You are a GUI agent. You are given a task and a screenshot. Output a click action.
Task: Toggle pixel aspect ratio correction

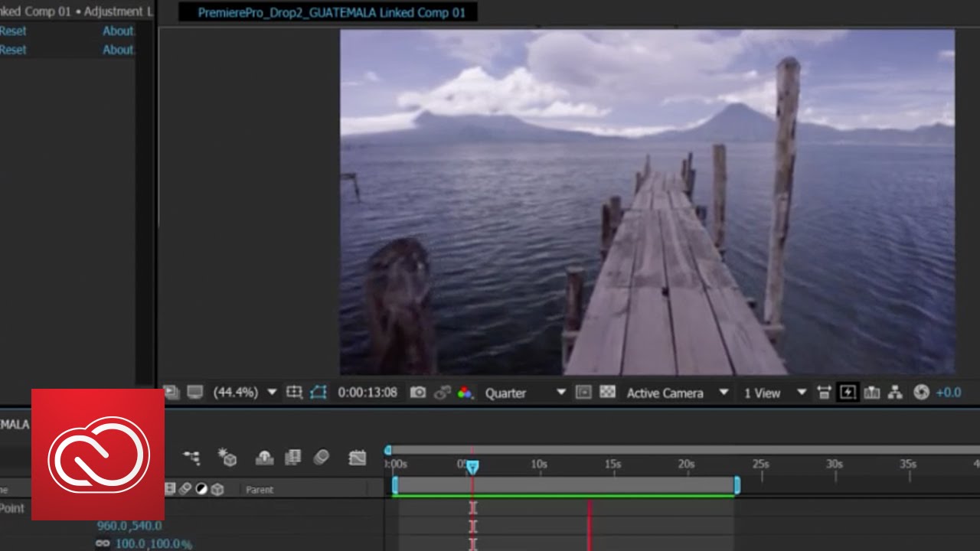tap(825, 392)
